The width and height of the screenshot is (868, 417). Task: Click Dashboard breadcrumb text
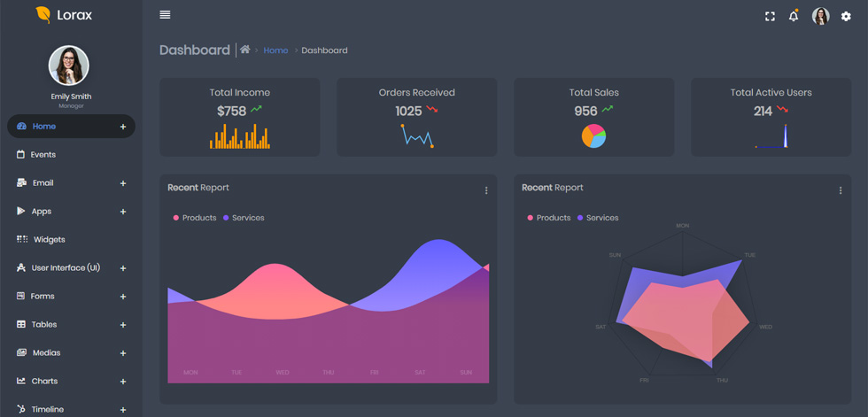[324, 50]
